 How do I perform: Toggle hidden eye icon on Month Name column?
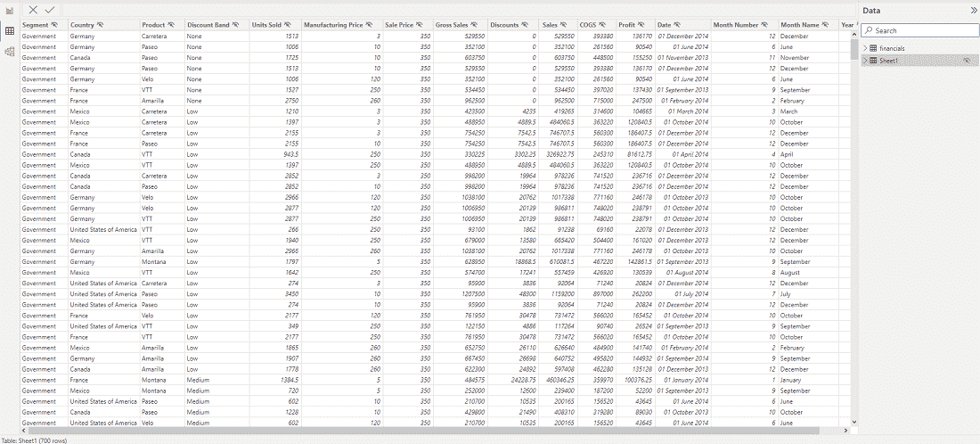click(x=826, y=25)
